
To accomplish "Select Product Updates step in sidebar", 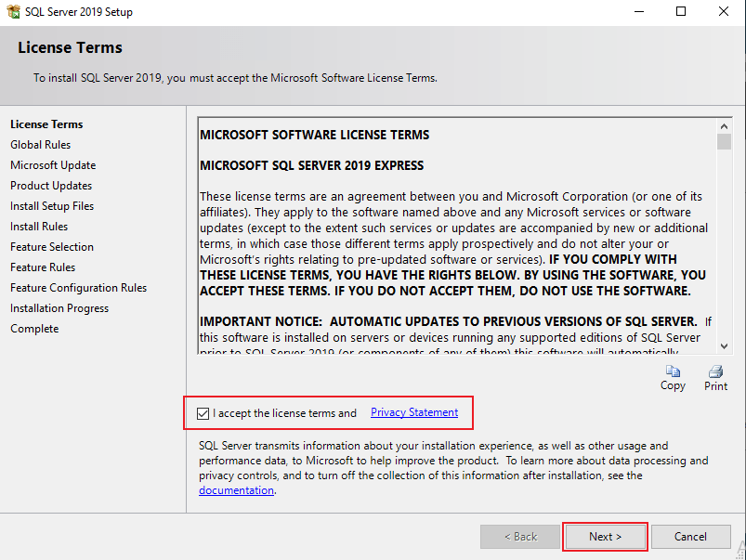I will coord(51,186).
